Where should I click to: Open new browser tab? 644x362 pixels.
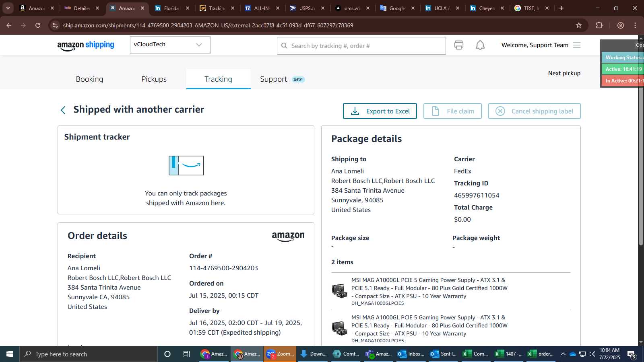tap(561, 8)
